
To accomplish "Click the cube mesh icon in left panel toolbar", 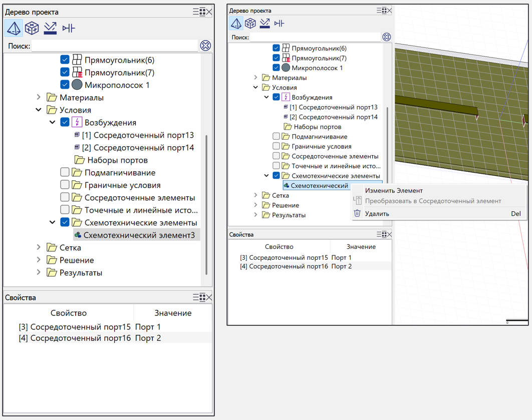I will pyautogui.click(x=32, y=28).
